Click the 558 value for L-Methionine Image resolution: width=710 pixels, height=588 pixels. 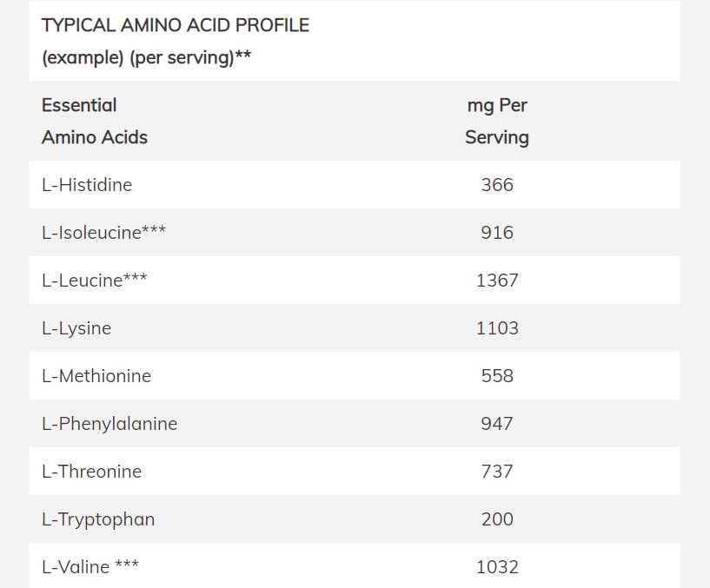coord(497,376)
